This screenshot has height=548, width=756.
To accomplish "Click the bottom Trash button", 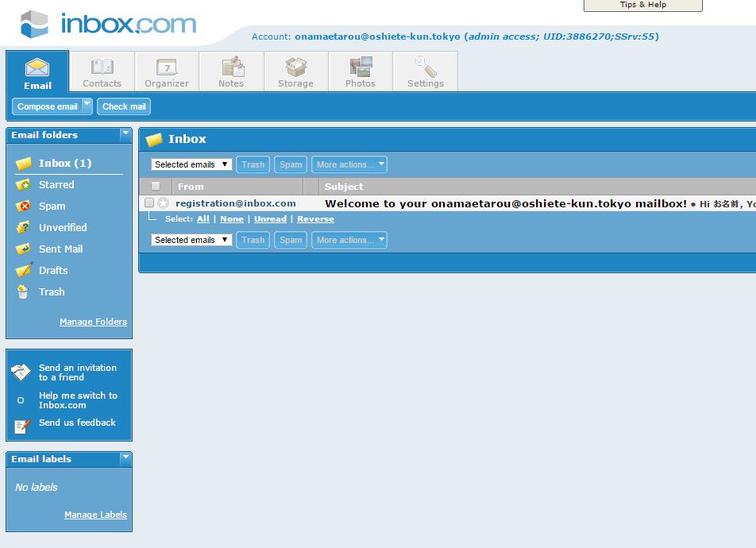I will [x=253, y=240].
